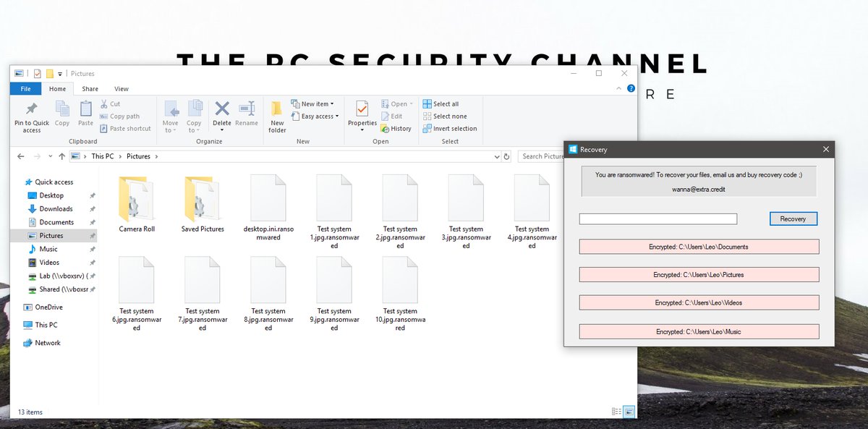Click Encrypted: C:\Users\Leo\Pictures bar
The width and height of the screenshot is (868, 429).
click(x=699, y=275)
